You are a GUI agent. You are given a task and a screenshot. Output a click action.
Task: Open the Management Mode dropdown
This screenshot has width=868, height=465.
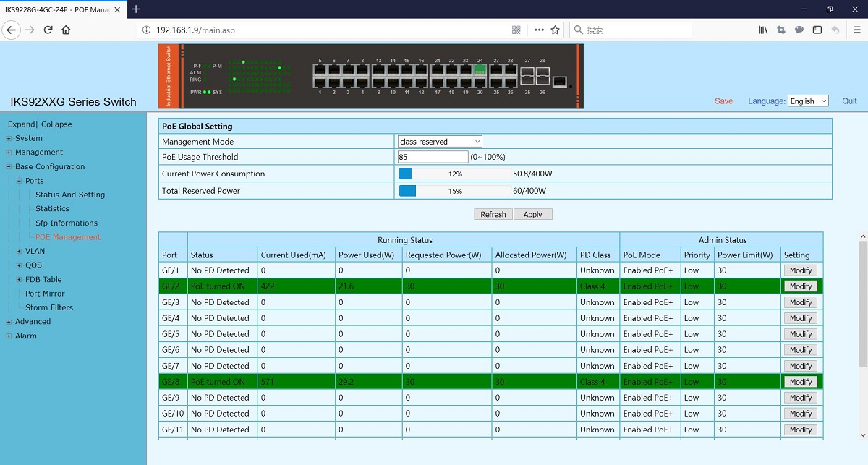coord(440,142)
